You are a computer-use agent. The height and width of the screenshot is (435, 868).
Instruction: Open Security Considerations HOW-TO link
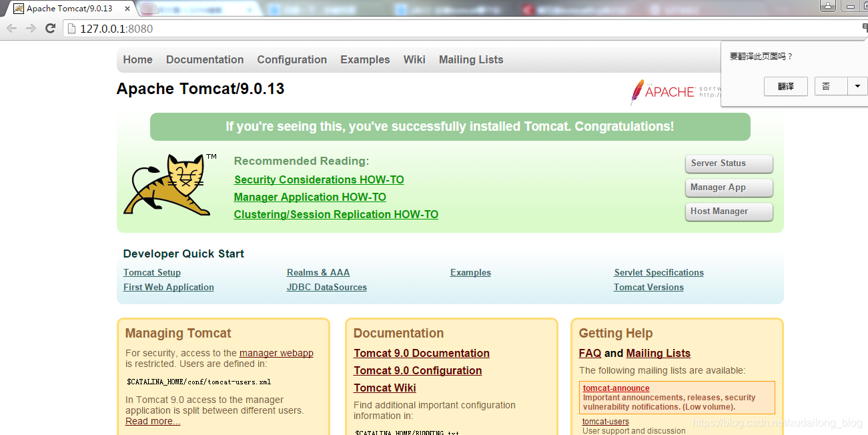(319, 179)
